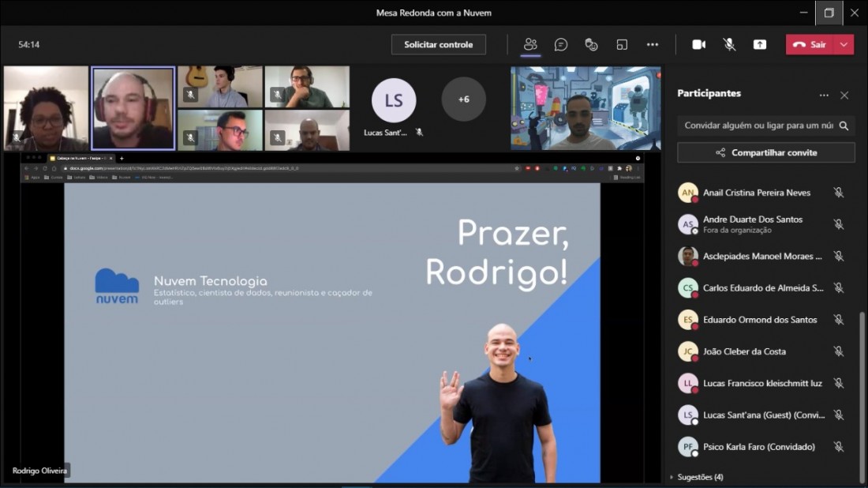Click the Solicitar controle button
Screen dimensions: 868x488
pos(439,44)
